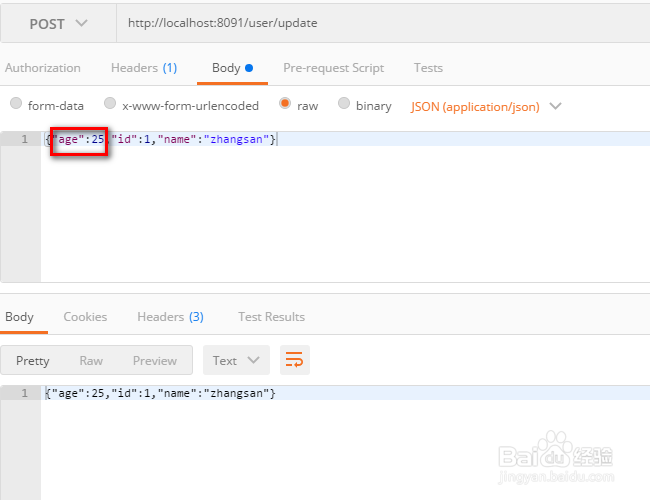This screenshot has width=650, height=500.
Task: Select the Pretty response view
Action: click(33, 361)
